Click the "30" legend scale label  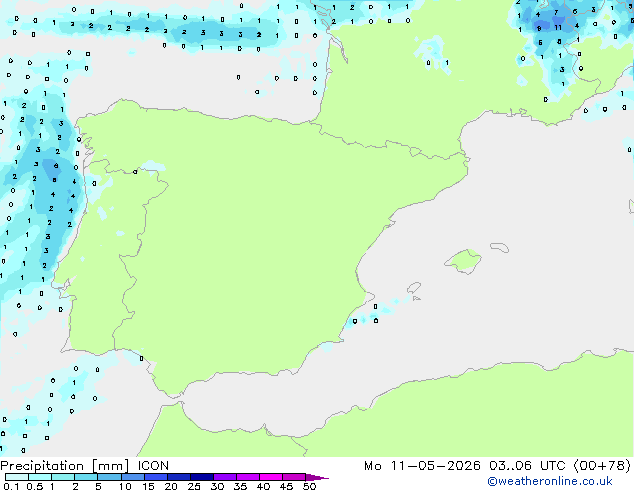pyautogui.click(x=217, y=486)
